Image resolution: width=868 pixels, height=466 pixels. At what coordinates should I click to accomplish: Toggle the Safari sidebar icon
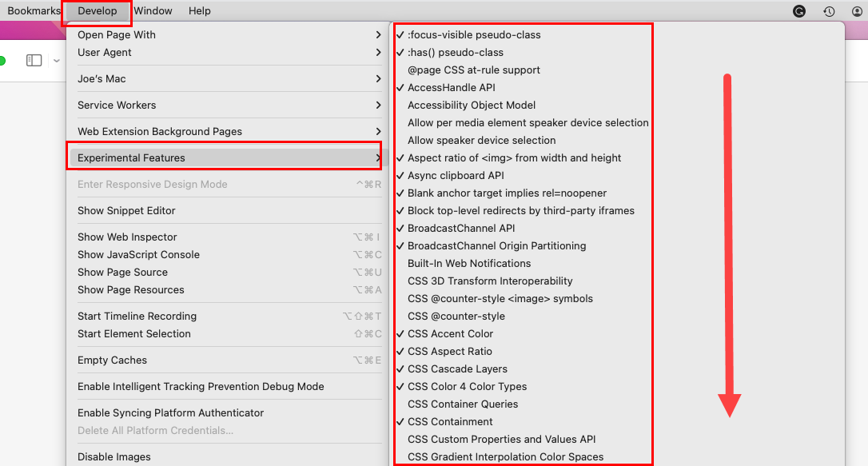click(33, 60)
